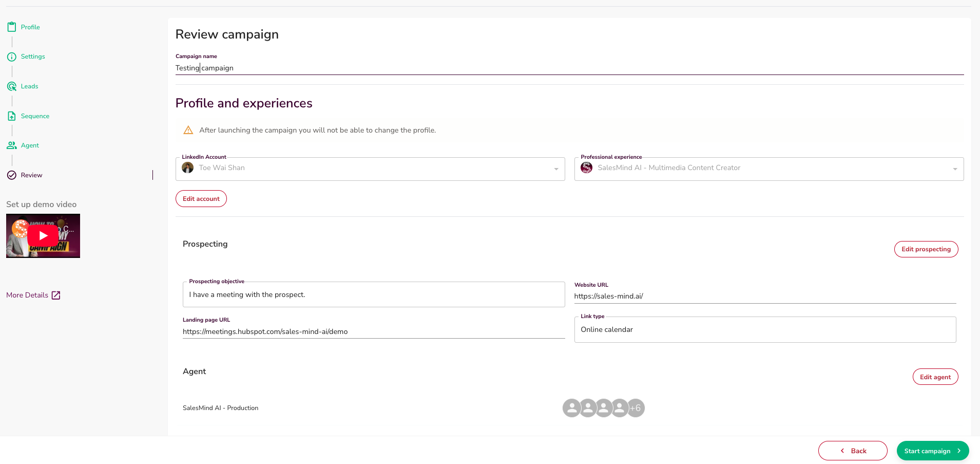Click the Leads target icon in sidebar
Viewport: 980px width, 464px height.
pyautogui.click(x=11, y=86)
